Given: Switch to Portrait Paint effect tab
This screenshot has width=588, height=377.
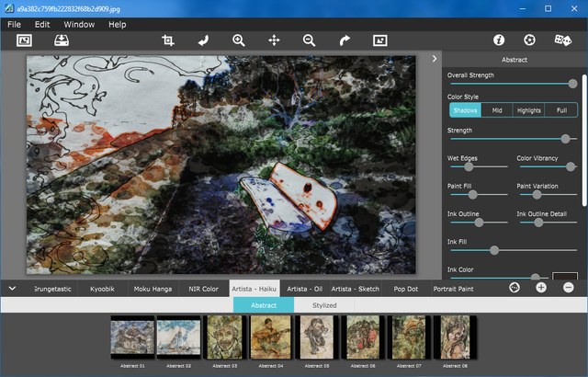Looking at the screenshot, I should coord(453,289).
